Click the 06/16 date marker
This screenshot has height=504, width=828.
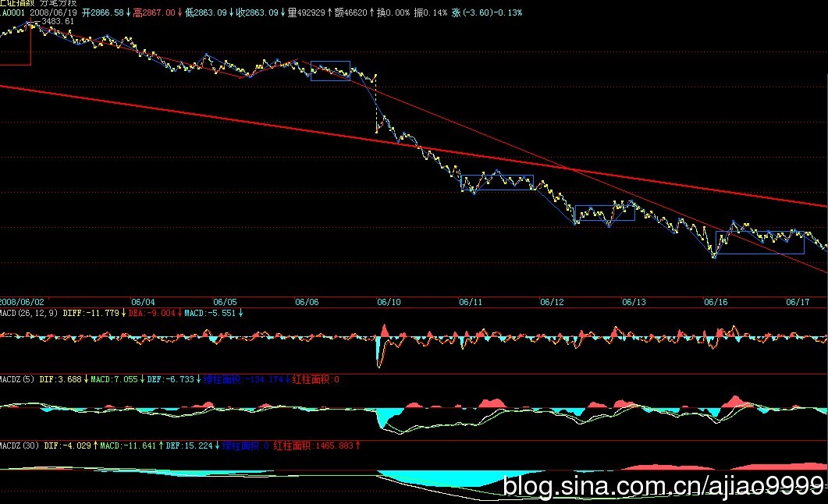pos(716,302)
